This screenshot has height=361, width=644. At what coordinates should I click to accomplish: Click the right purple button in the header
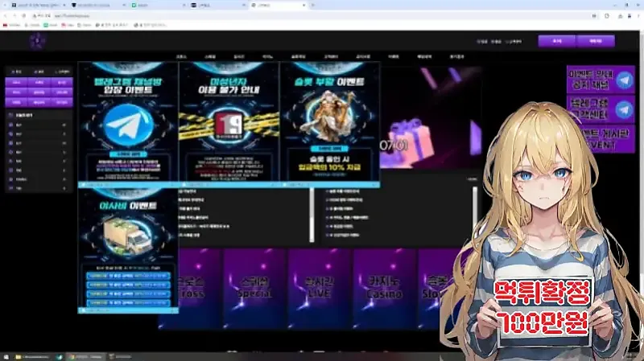tap(596, 40)
